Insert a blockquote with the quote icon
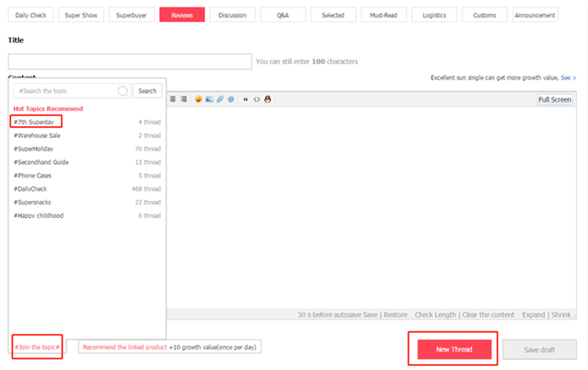The width and height of the screenshot is (588, 370). pyautogui.click(x=245, y=99)
